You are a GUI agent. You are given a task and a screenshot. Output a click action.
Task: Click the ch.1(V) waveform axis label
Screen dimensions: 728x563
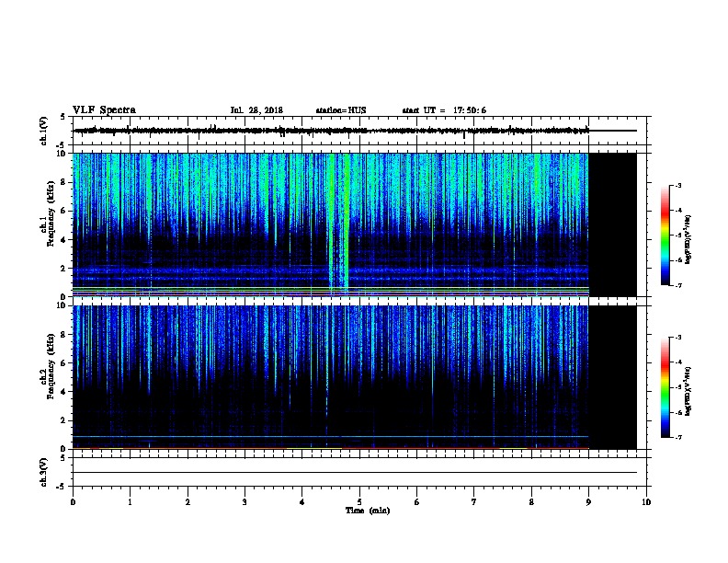point(43,131)
